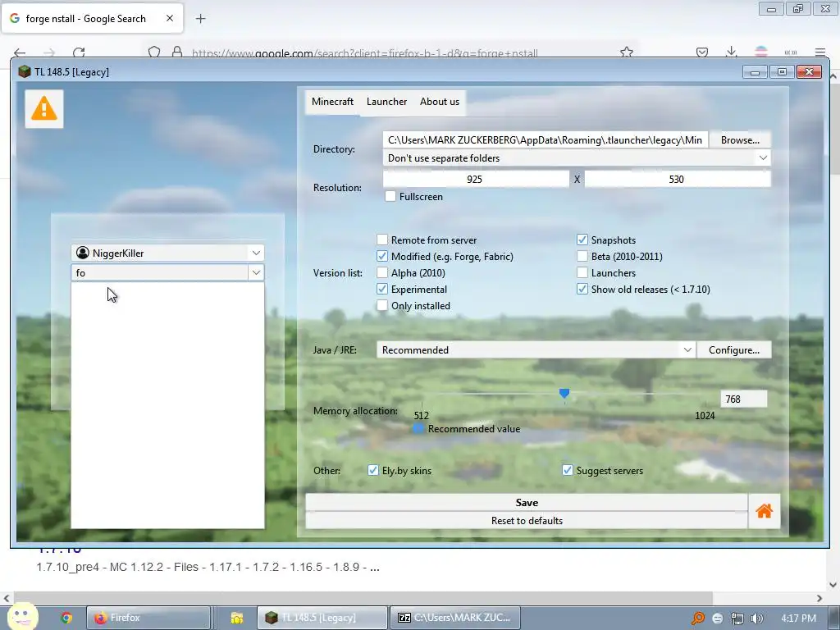Viewport: 840px width, 630px height.
Task: Click the TL 148.5 [Legacy] taskbar button
Action: [322, 618]
